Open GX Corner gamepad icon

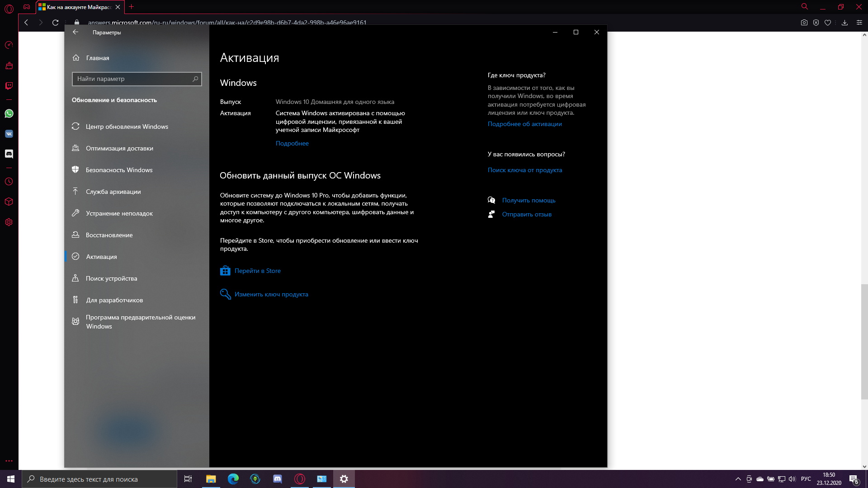[x=27, y=7]
